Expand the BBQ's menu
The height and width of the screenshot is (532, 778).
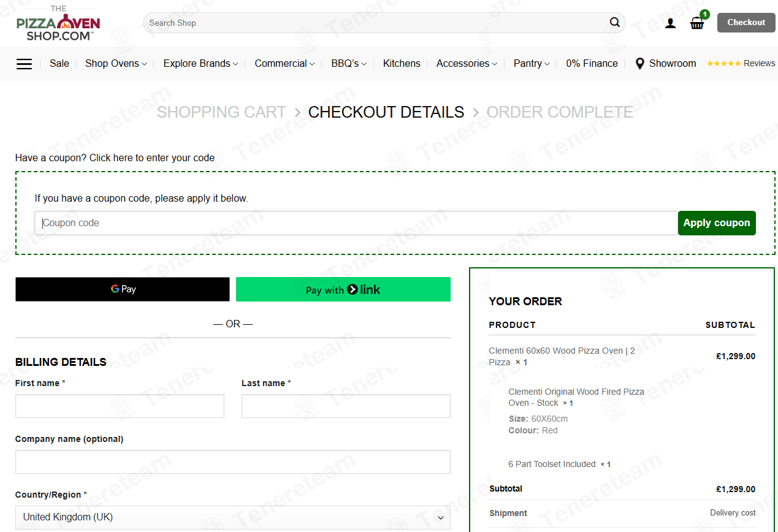[349, 64]
